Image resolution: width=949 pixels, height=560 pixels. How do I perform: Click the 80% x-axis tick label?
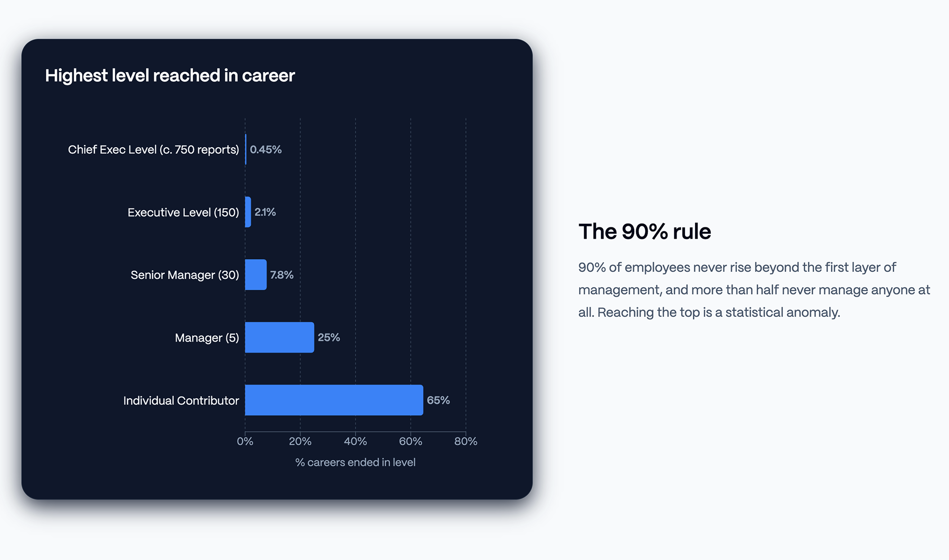point(466,441)
